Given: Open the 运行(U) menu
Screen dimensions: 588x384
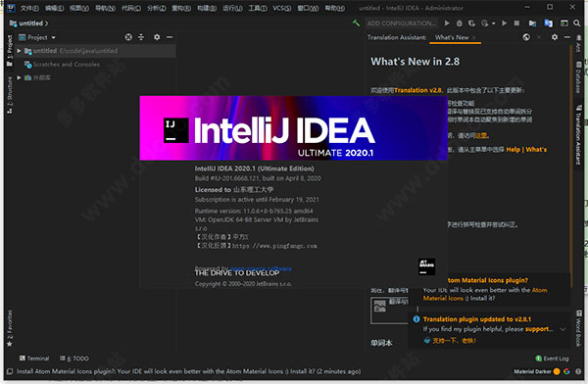Looking at the screenshot, I should (232, 8).
